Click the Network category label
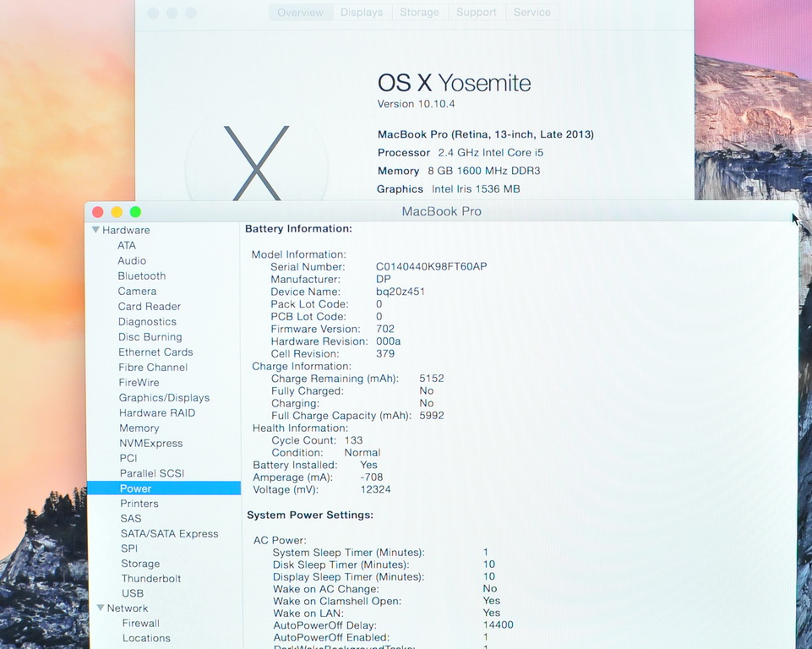The width and height of the screenshot is (812, 649). coord(128,608)
